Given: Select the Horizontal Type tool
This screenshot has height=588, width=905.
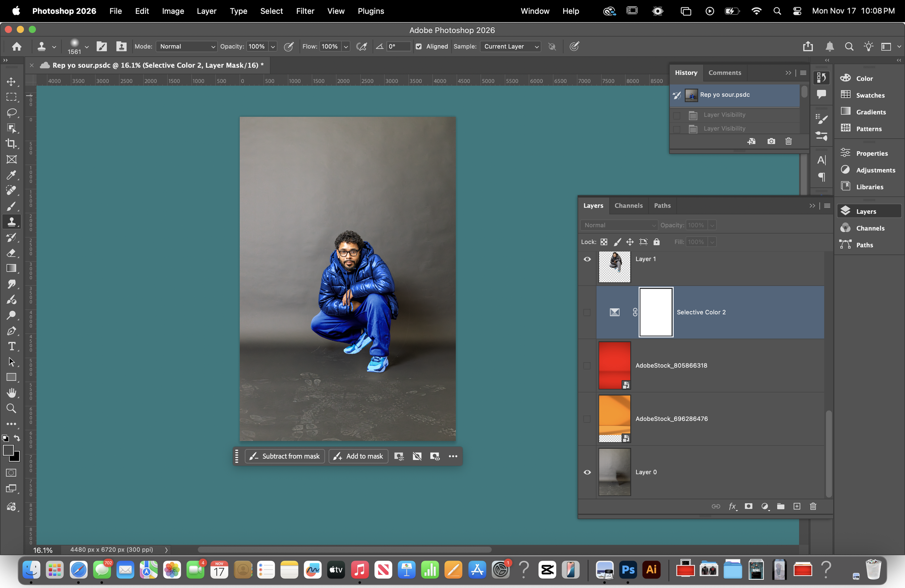Looking at the screenshot, I should [12, 346].
